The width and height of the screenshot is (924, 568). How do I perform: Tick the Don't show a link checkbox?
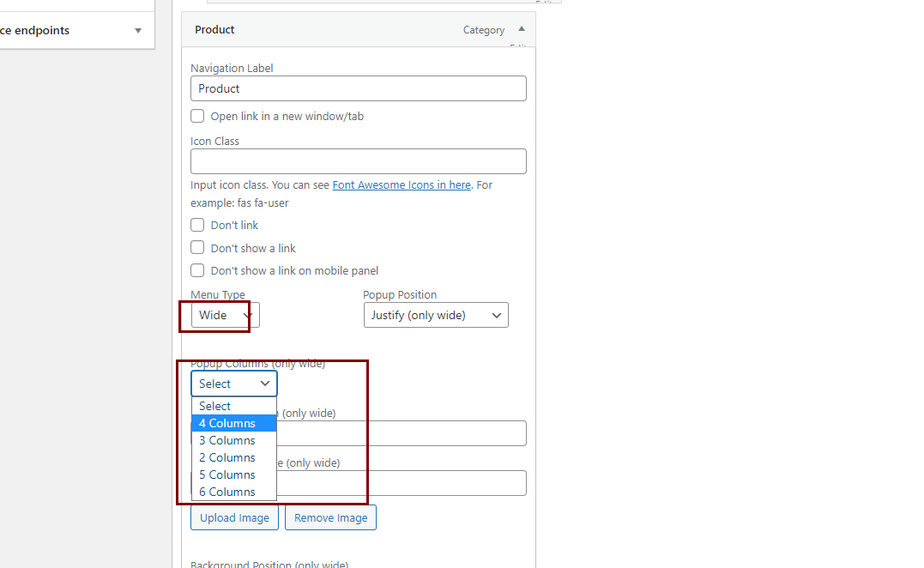point(197,247)
